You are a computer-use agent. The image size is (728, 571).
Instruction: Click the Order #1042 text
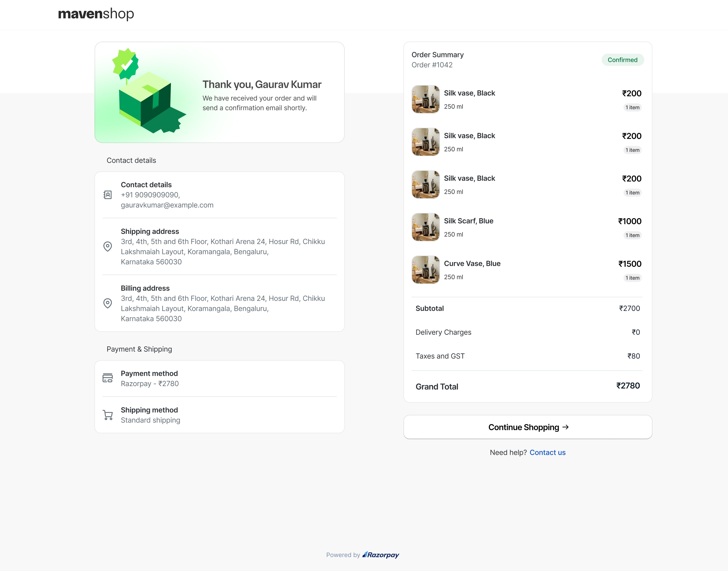(432, 65)
